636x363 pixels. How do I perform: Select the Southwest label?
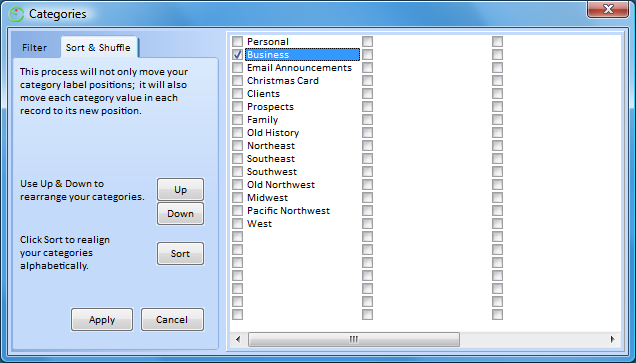[272, 172]
